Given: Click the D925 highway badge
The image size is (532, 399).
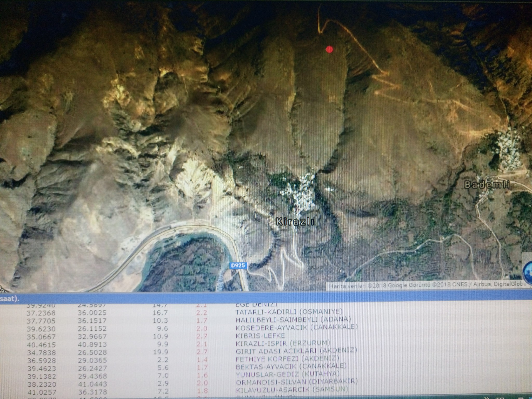Looking at the screenshot, I should pos(237,265).
